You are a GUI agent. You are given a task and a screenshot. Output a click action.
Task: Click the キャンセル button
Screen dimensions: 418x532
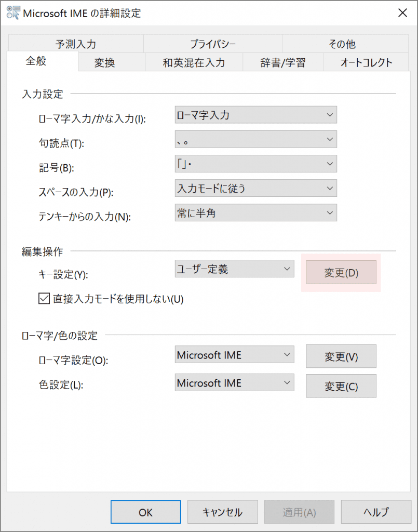pos(222,512)
